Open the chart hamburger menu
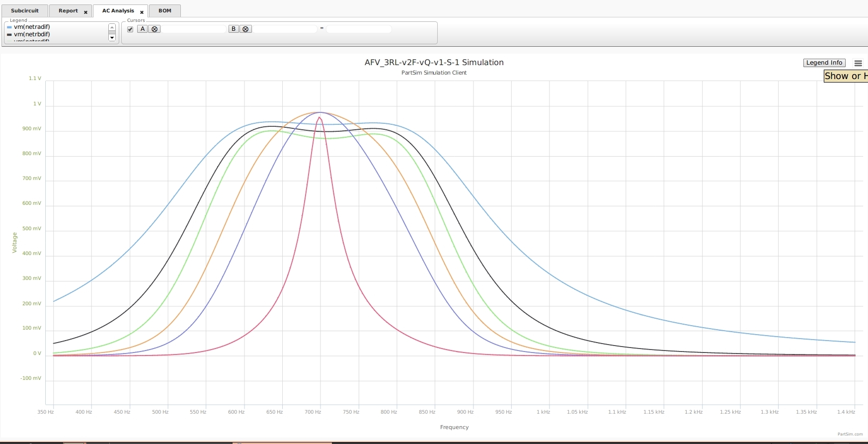This screenshot has height=444, width=868. pos(858,63)
